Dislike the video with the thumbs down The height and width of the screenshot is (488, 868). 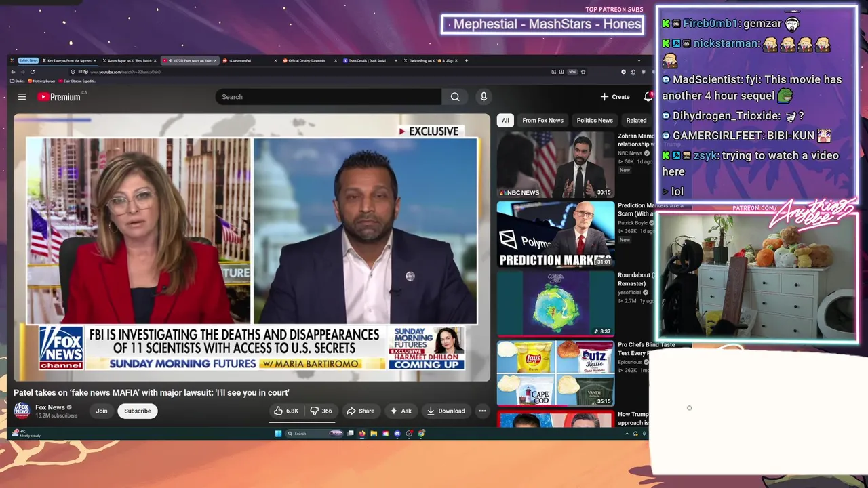320,411
